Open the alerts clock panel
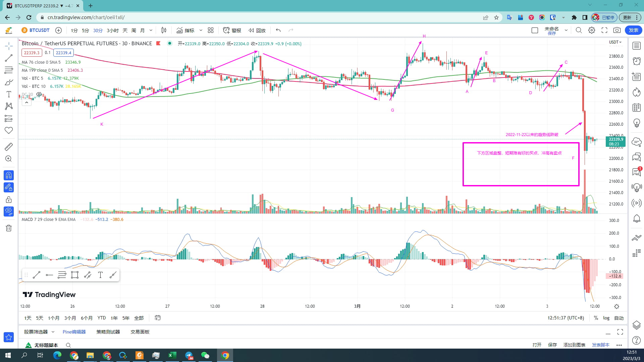Image resolution: width=644 pixels, height=362 pixels. click(637, 61)
